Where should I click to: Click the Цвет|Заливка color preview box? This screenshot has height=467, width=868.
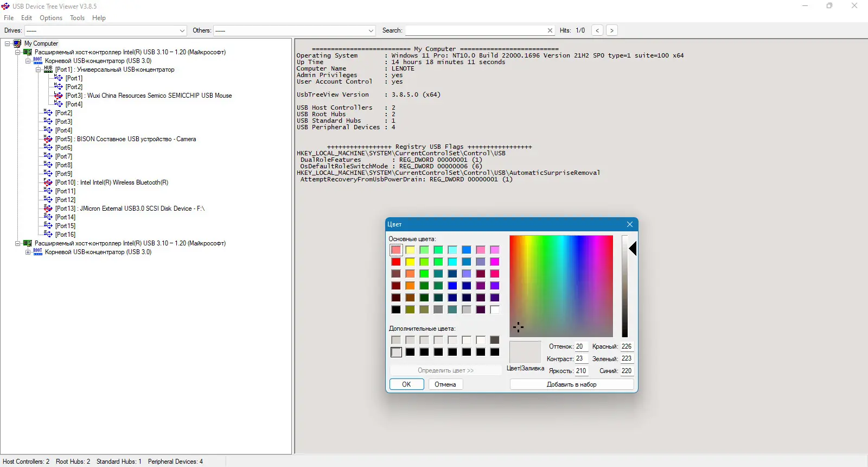pos(525,352)
